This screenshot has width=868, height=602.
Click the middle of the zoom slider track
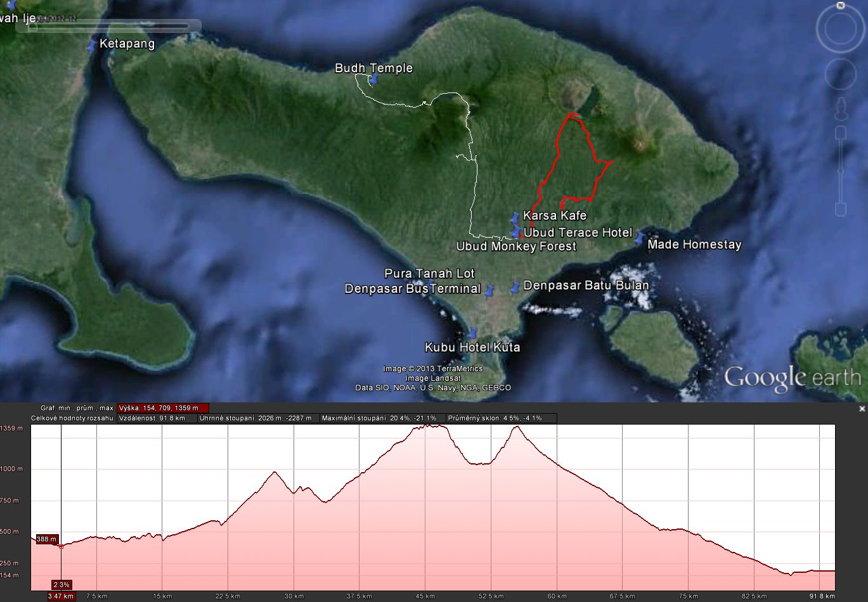point(841,171)
